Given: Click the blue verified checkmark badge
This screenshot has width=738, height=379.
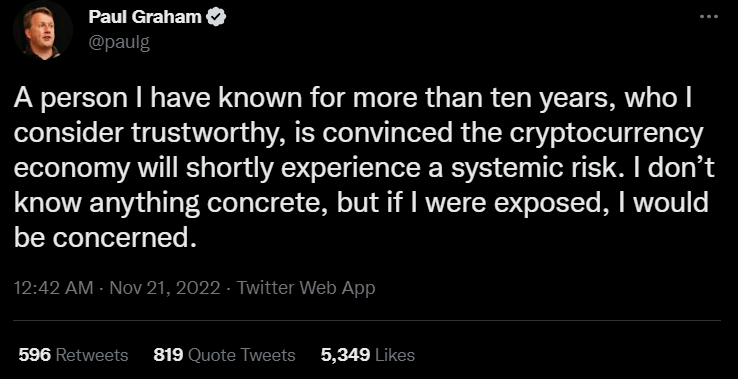Looking at the screenshot, I should 216,17.
